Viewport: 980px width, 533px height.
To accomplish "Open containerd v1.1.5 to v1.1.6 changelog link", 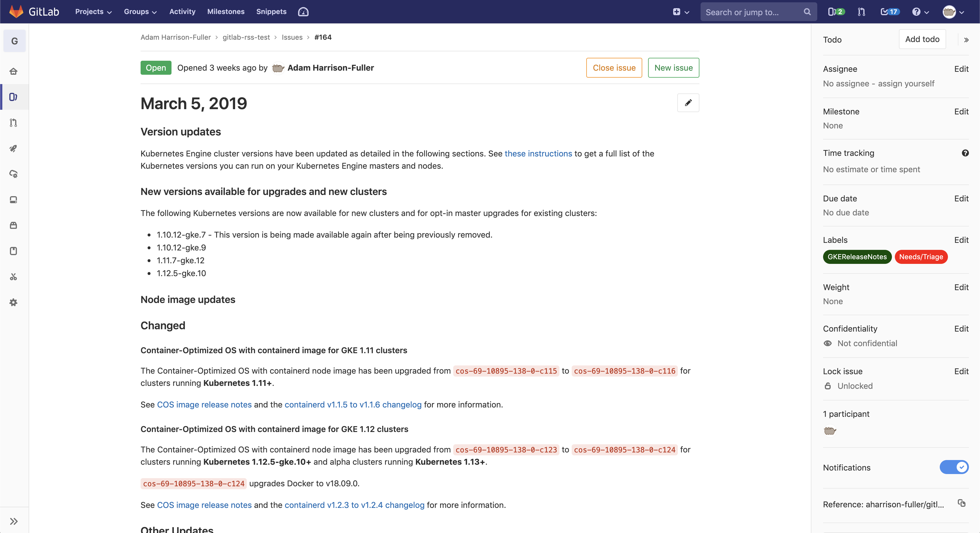I will [353, 404].
